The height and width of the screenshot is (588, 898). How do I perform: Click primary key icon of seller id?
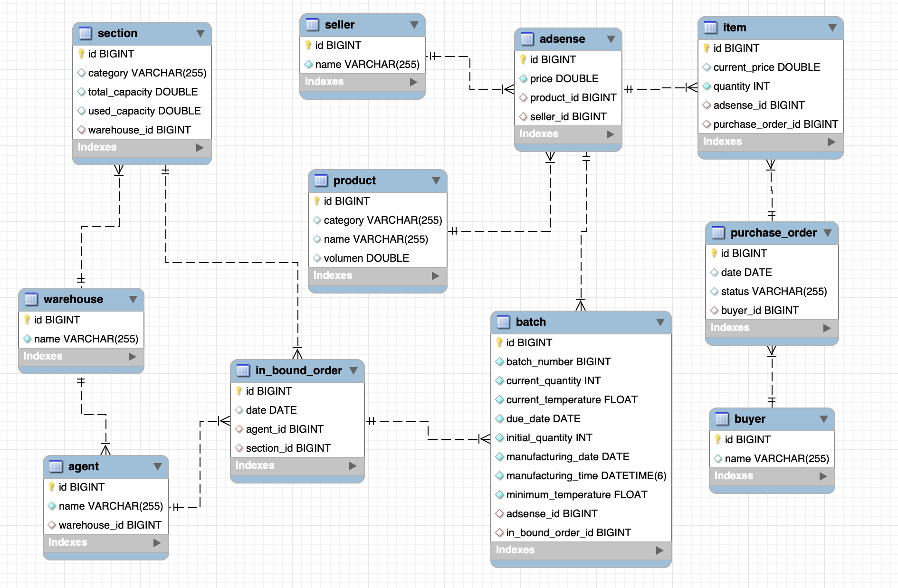pos(308,45)
